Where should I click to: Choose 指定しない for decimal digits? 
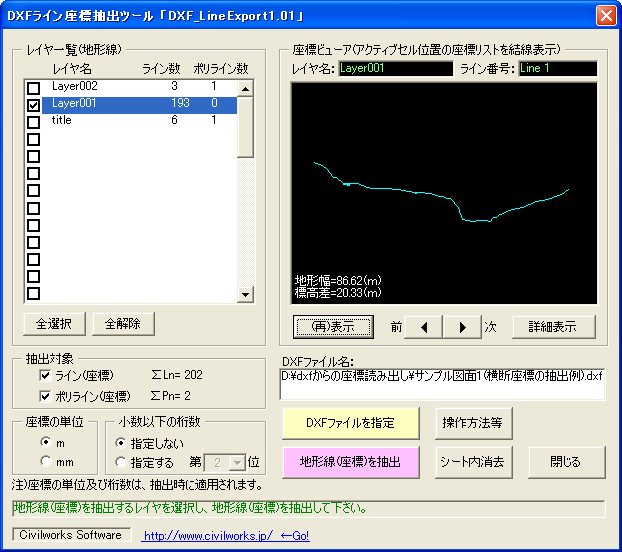coord(120,443)
